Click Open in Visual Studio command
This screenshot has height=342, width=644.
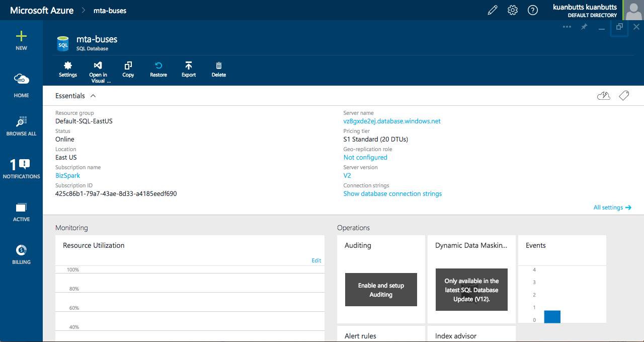98,72
